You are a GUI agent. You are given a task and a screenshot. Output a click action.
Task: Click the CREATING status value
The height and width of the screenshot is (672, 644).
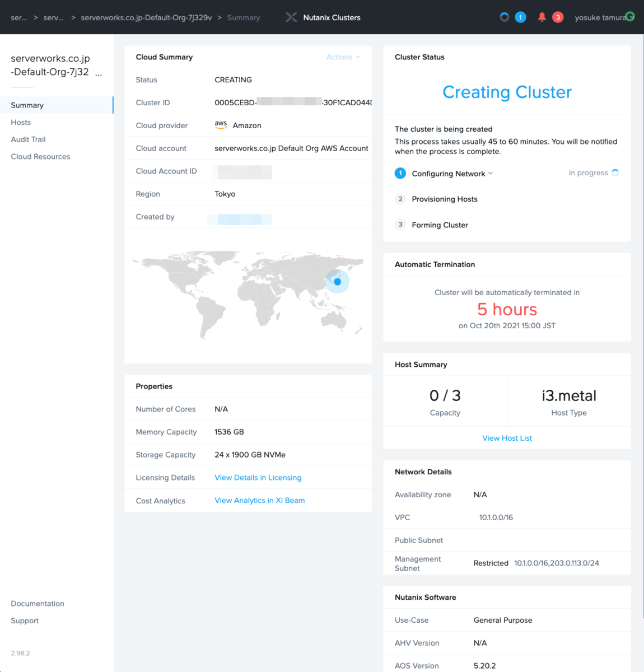[x=234, y=80]
